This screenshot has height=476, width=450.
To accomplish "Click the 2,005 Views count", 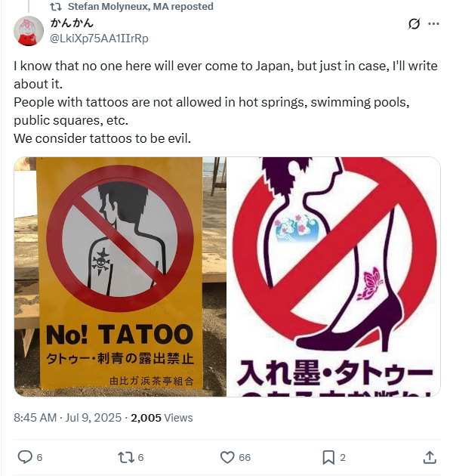I will 162,418.
